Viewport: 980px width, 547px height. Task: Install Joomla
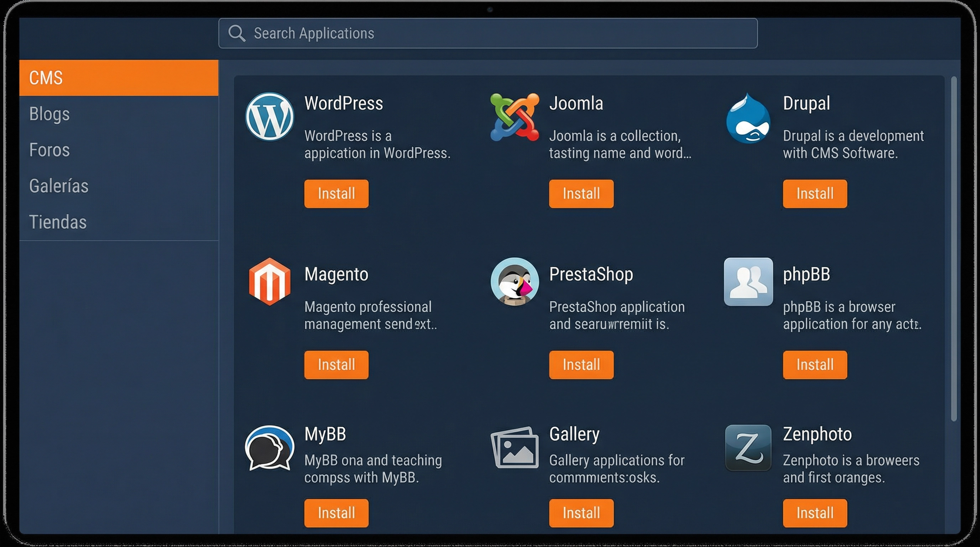pyautogui.click(x=581, y=194)
